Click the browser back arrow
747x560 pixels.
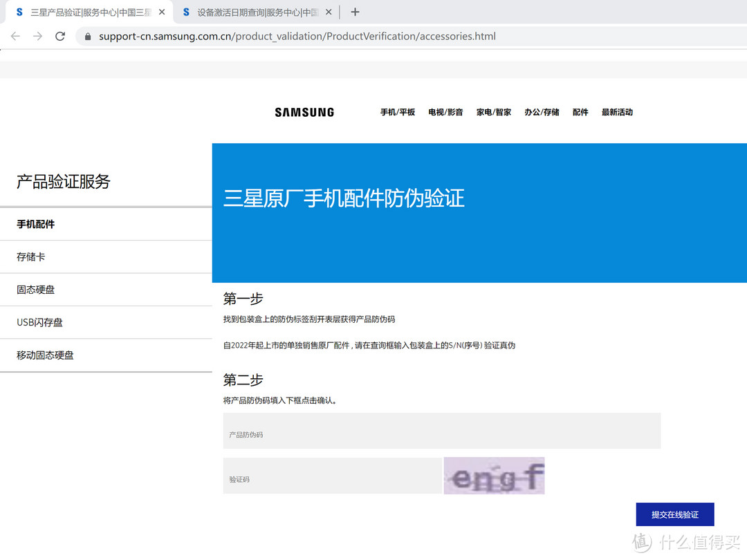coord(15,36)
